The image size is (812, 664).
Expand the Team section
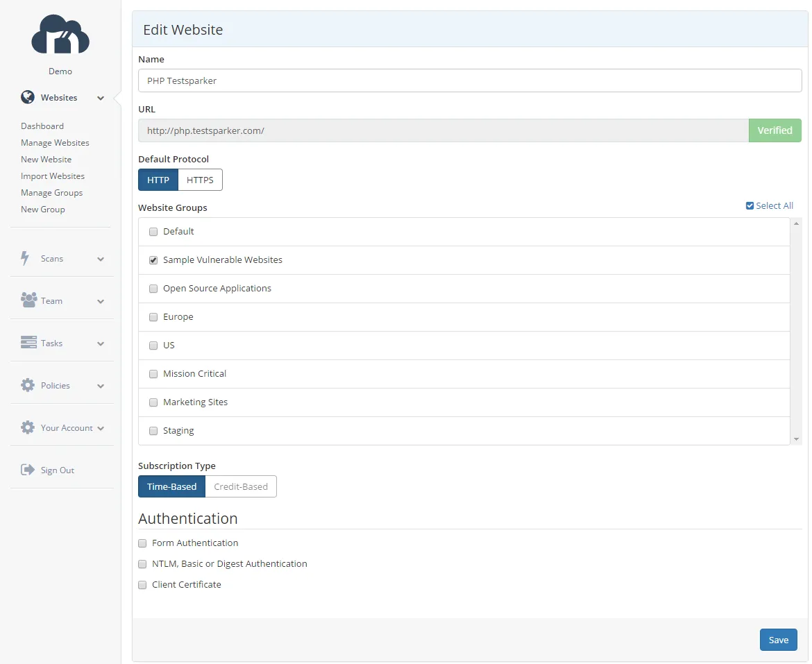100,300
